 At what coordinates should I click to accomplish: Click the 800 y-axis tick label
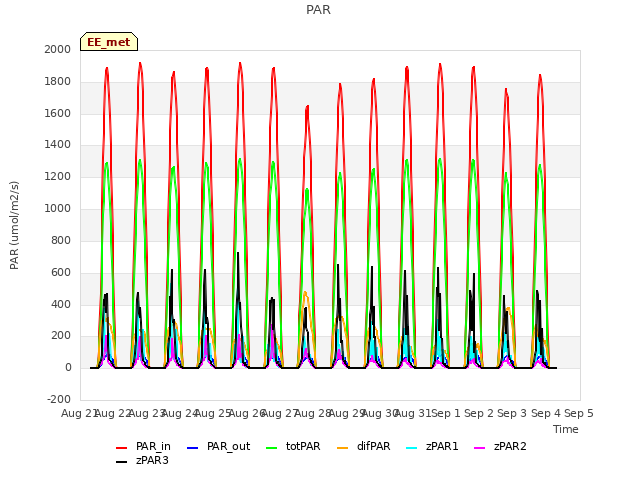click(61, 240)
